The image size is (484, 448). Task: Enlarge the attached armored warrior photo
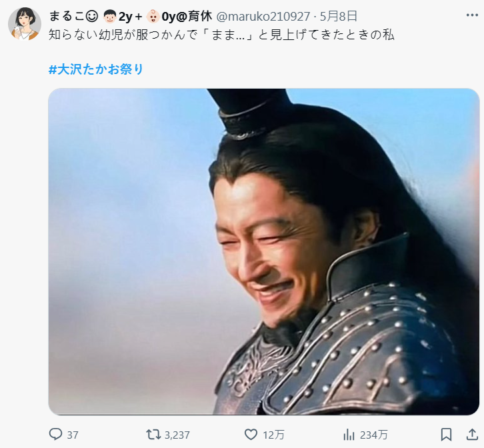263,251
